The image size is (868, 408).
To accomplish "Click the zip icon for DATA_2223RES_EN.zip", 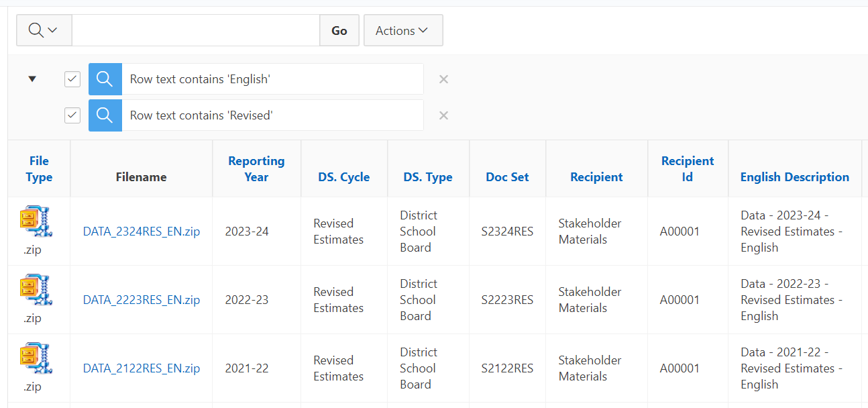I will [x=36, y=291].
